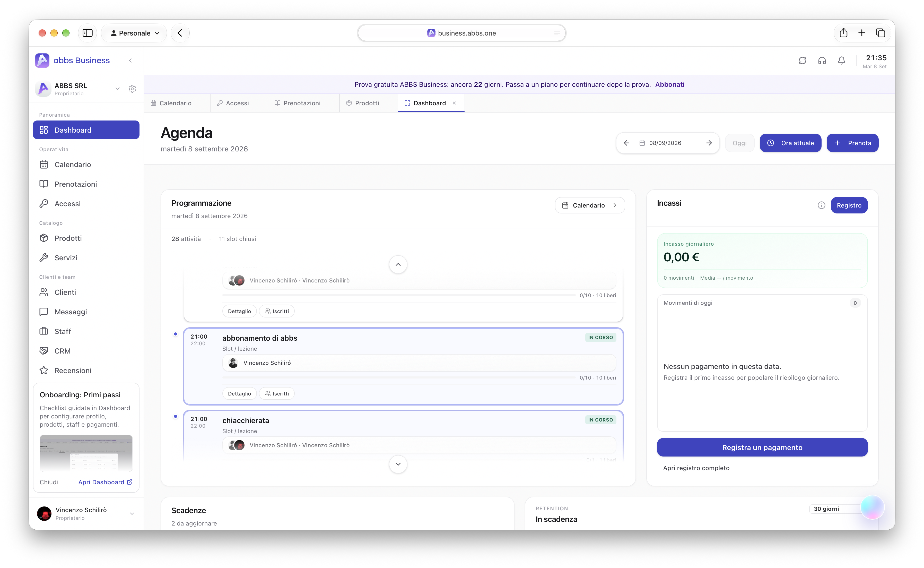Show Safari tab overview icon
The height and width of the screenshot is (568, 924).
click(x=881, y=33)
